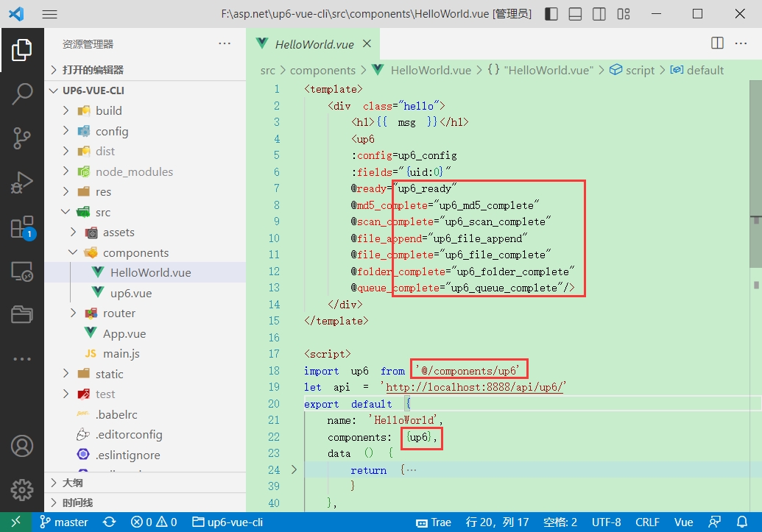Toggle the primary side bar layout
The height and width of the screenshot is (532, 762).
[x=551, y=14]
